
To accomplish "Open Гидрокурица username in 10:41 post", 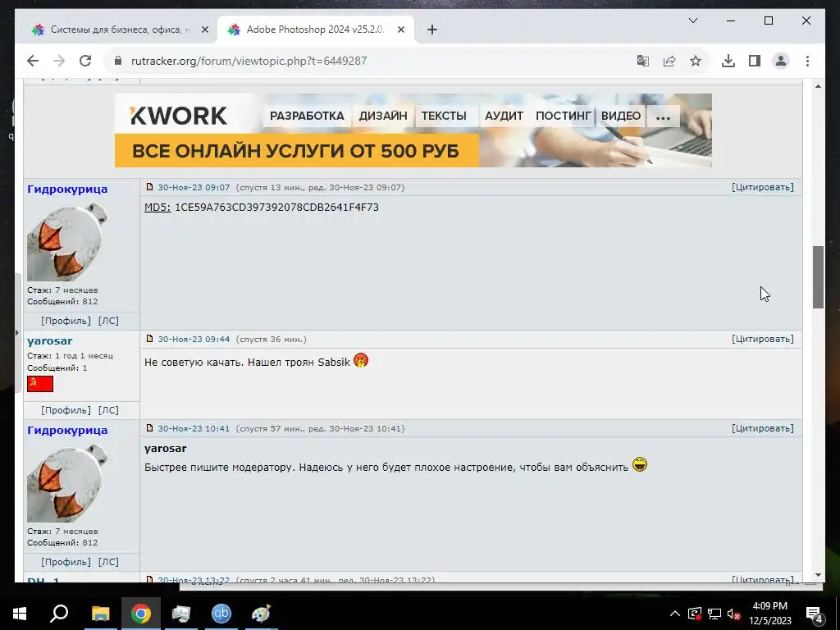I will tap(67, 430).
